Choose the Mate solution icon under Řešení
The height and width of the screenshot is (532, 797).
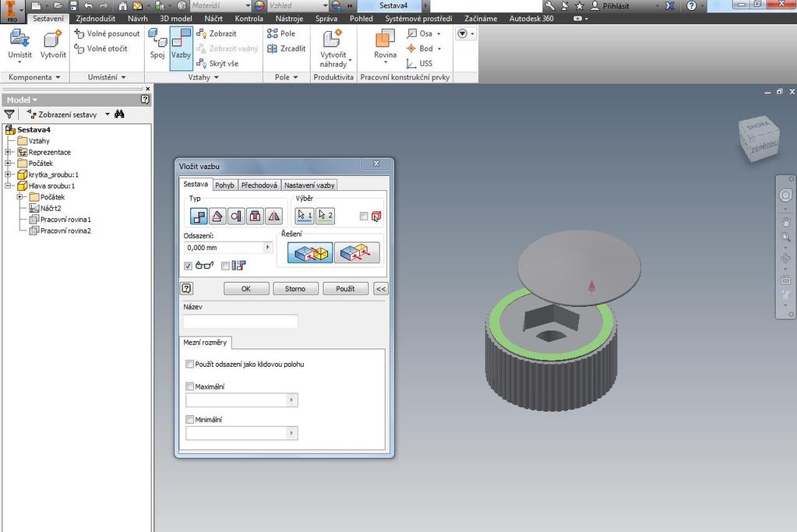(310, 252)
